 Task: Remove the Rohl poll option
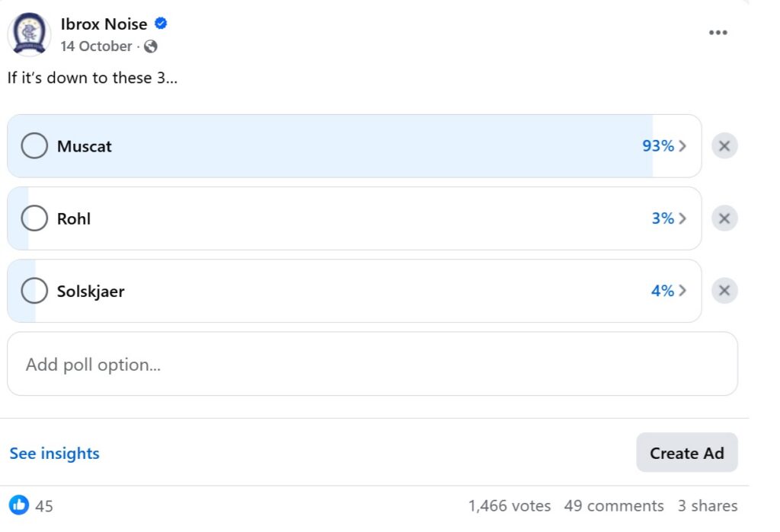[x=724, y=218]
